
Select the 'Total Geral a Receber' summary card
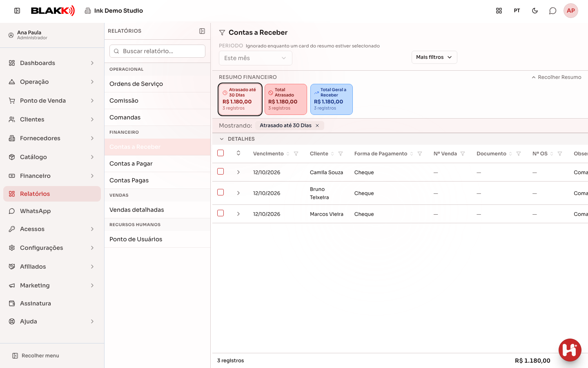tap(332, 99)
